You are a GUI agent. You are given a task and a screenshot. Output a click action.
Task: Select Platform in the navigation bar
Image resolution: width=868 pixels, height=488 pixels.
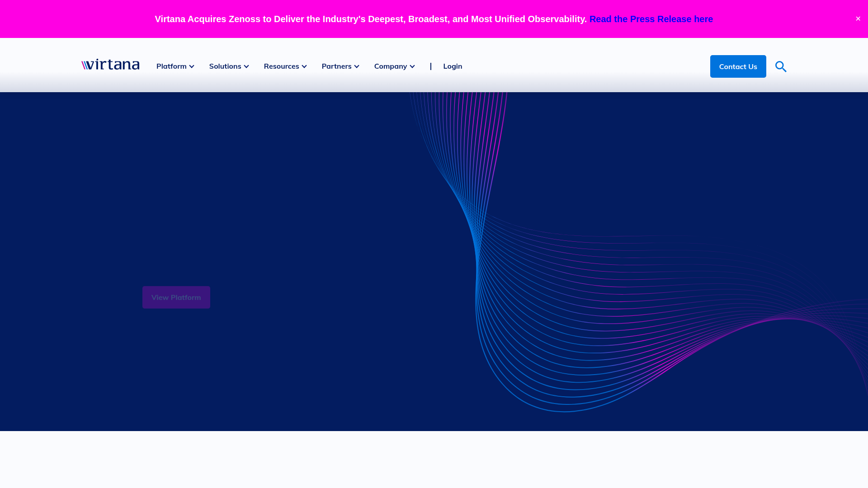[171, 66]
